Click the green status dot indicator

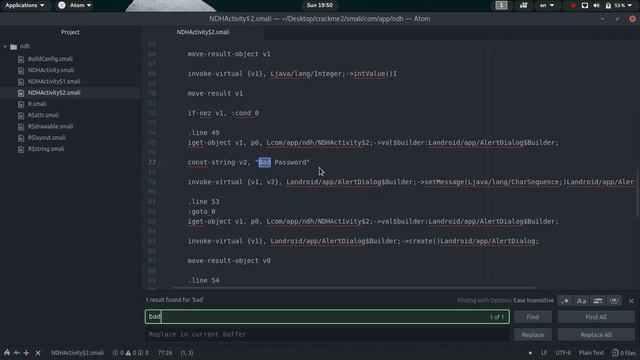(530, 353)
